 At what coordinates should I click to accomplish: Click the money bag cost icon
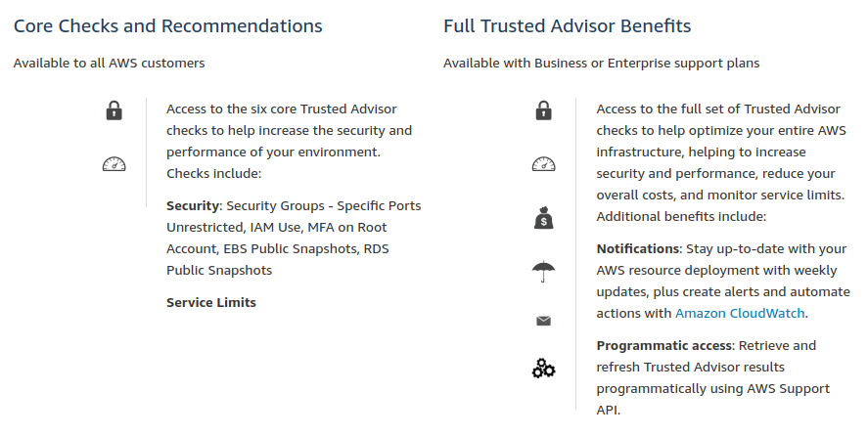click(544, 218)
